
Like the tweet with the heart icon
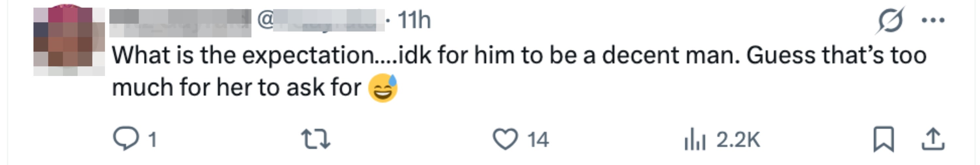tap(505, 139)
